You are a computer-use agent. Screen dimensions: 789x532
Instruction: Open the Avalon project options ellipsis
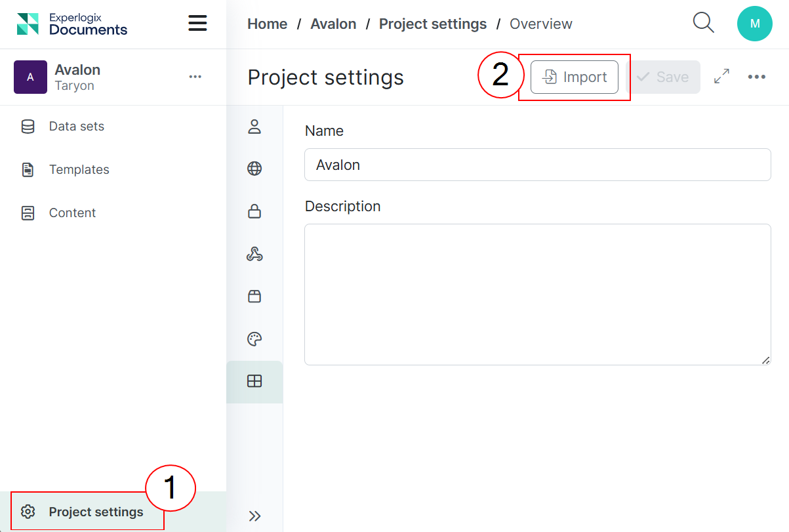click(x=195, y=77)
